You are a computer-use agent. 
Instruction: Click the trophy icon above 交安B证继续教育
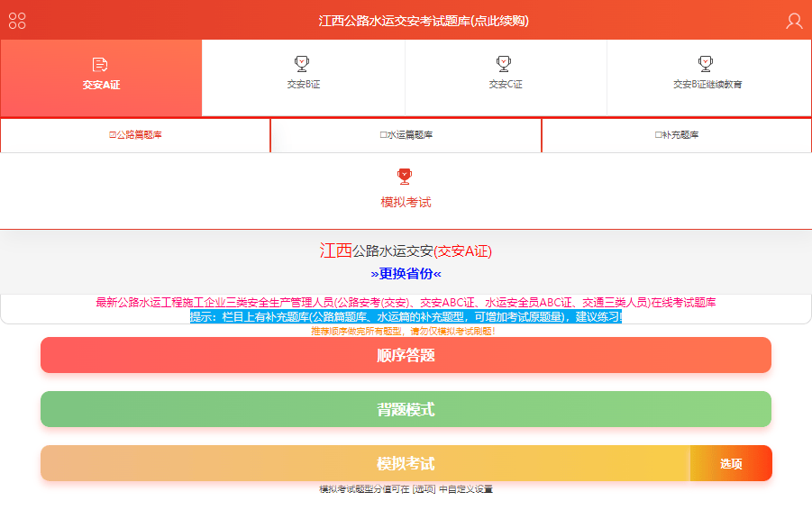(706, 64)
